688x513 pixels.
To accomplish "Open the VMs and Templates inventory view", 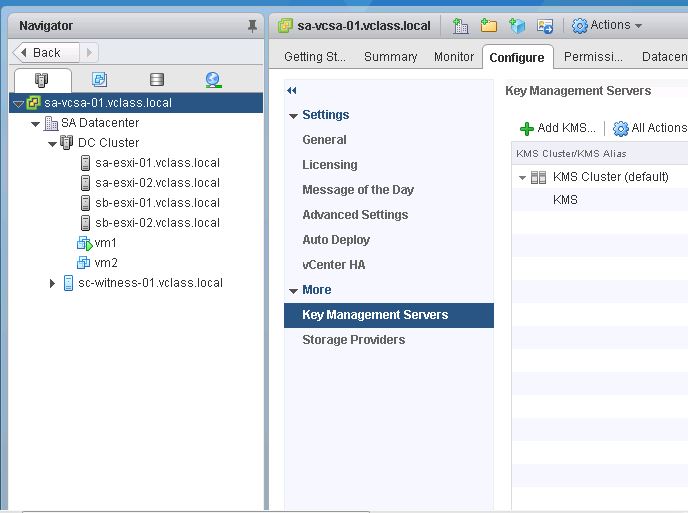I will pos(99,80).
